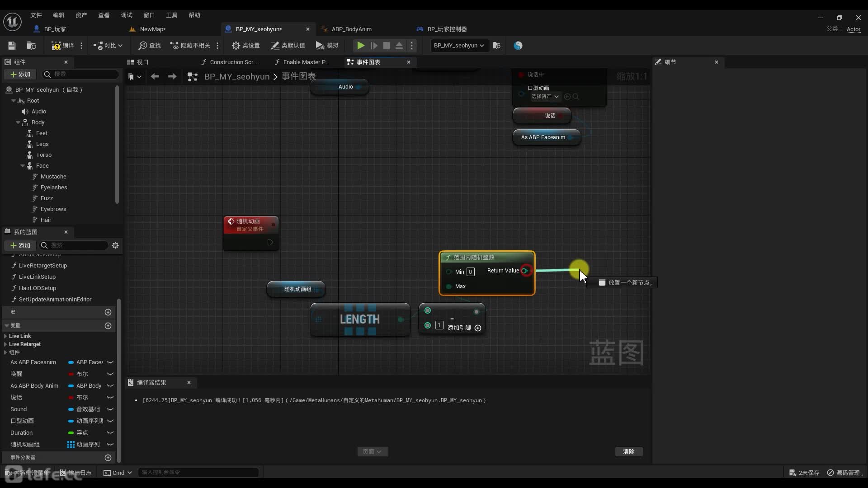Navigate back in graph history
The height and width of the screenshot is (488, 868).
point(155,77)
